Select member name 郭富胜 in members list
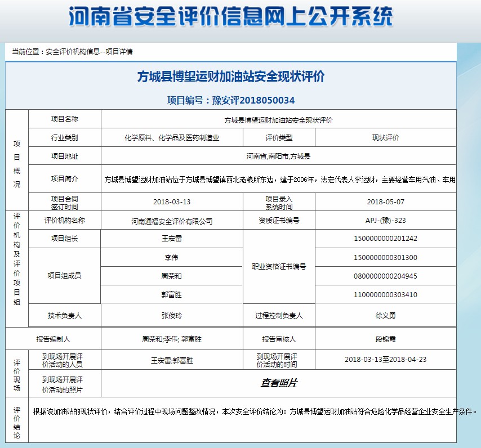The width and height of the screenshot is (481, 448). [172, 295]
